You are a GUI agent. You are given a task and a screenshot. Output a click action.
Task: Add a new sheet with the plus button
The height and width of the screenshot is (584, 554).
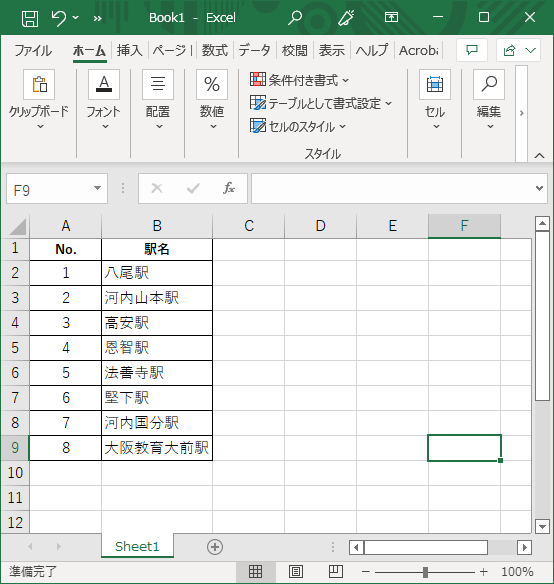[215, 547]
